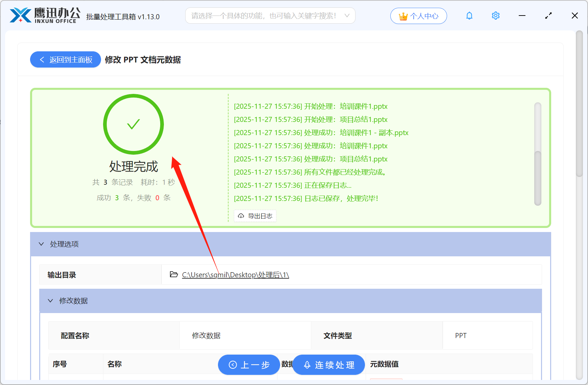Click 继续处理 to continue processing
This screenshot has height=385, width=588.
click(x=328, y=365)
